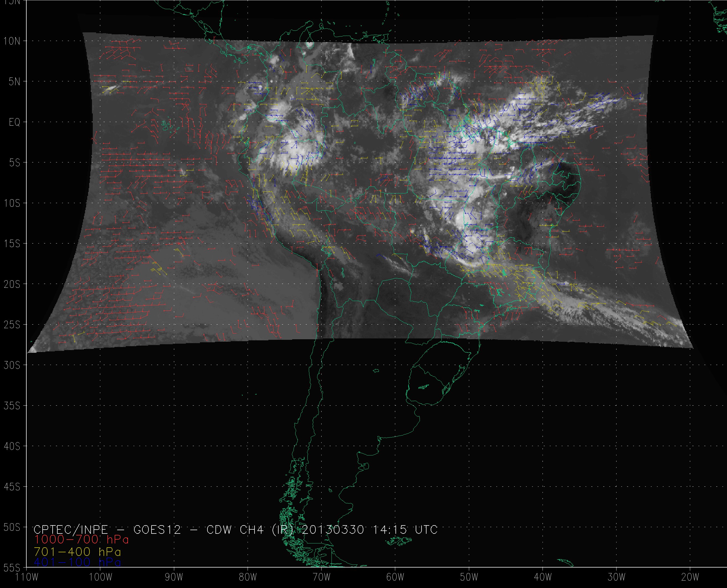Click the 70W longitude axis label
This screenshot has height=588, width=727.
(321, 577)
